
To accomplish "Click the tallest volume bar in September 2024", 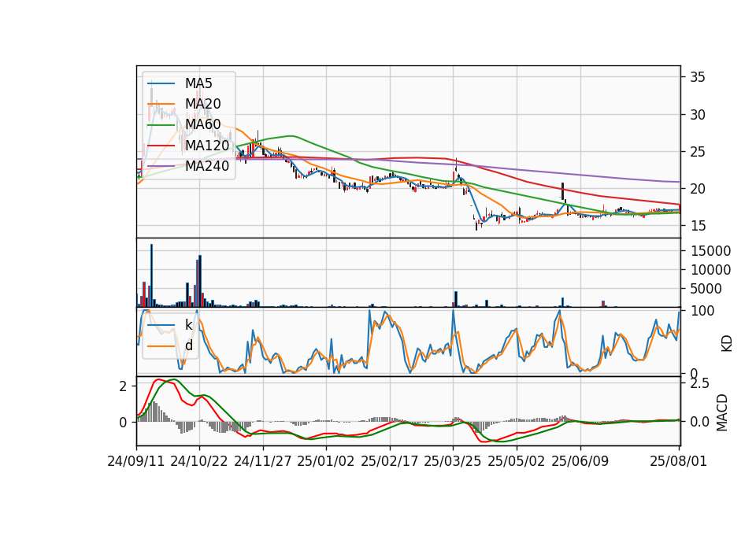I will click(x=151, y=275).
